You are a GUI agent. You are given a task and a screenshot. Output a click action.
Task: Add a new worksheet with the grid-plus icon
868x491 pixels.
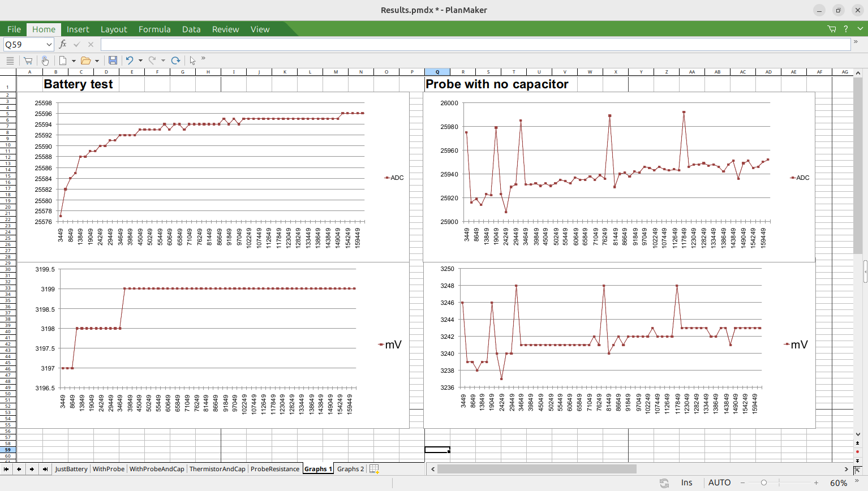(374, 469)
